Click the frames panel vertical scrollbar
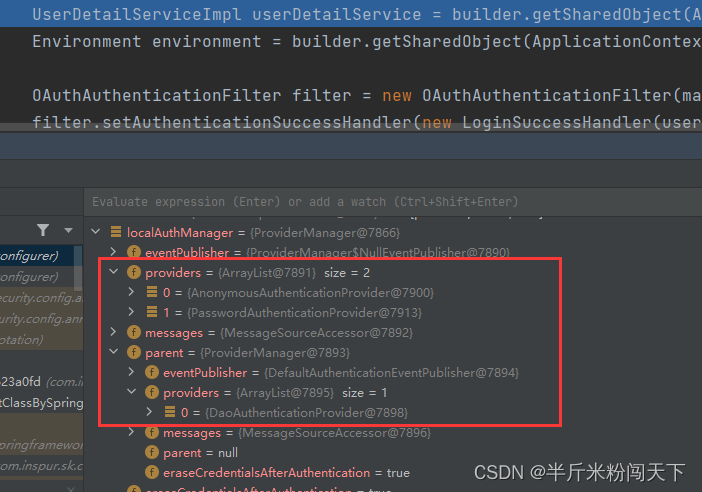Image resolution: width=702 pixels, height=492 pixels. 78,269
